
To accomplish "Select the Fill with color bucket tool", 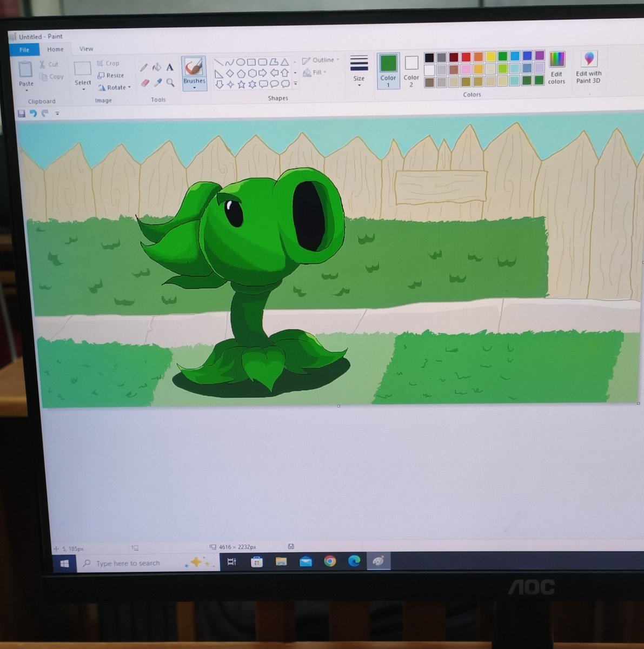I will pyautogui.click(x=157, y=67).
